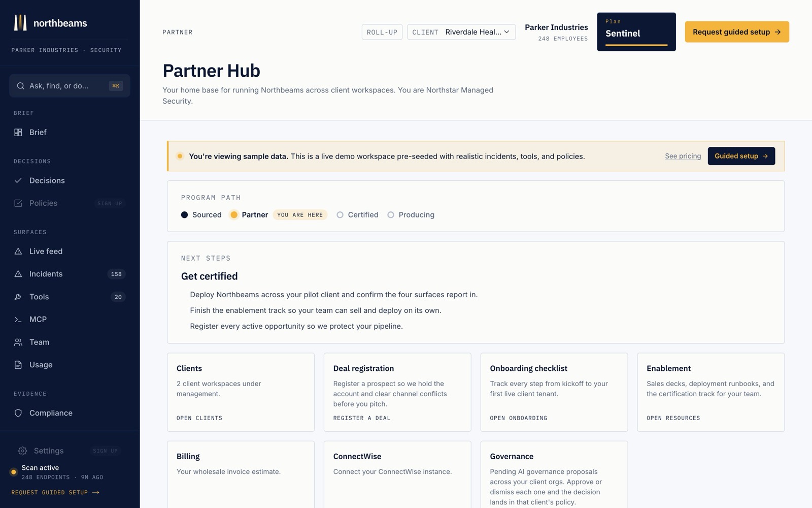Open the Governance card

tap(554, 474)
